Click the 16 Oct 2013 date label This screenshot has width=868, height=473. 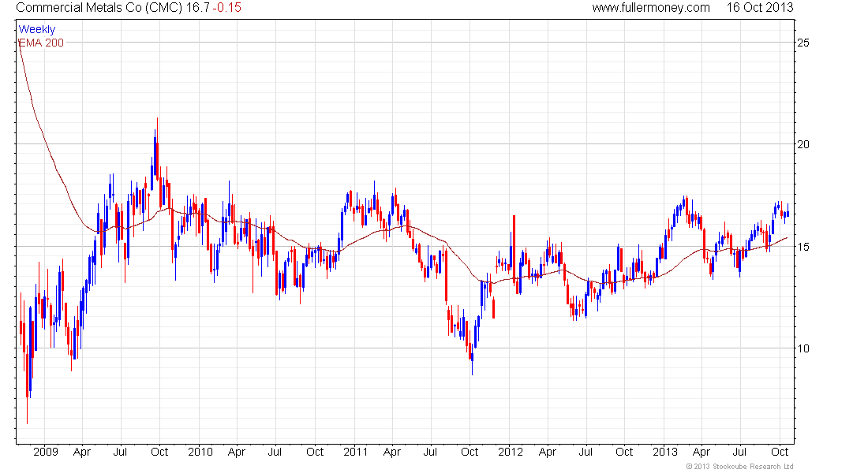pyautogui.click(x=761, y=8)
